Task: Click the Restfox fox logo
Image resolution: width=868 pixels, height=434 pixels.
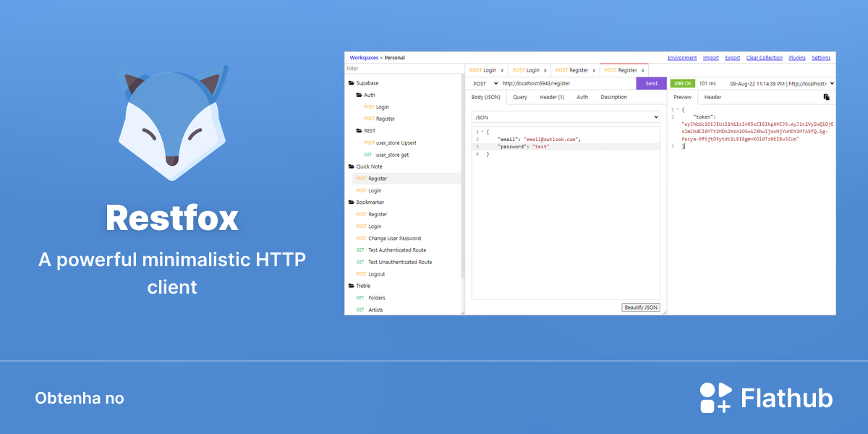Action: (x=172, y=122)
